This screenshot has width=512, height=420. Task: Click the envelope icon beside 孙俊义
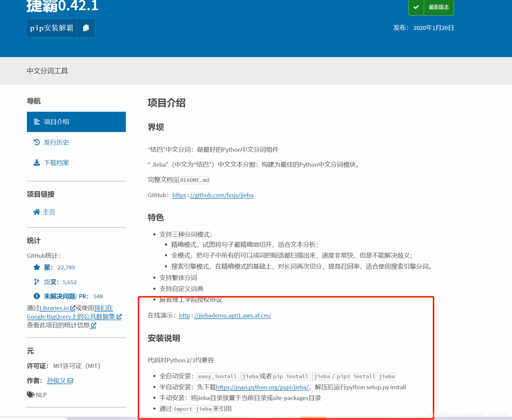coord(70,381)
